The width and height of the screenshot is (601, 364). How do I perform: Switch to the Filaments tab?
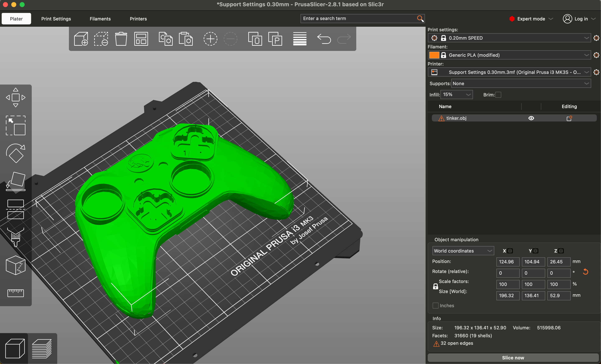pos(100,19)
